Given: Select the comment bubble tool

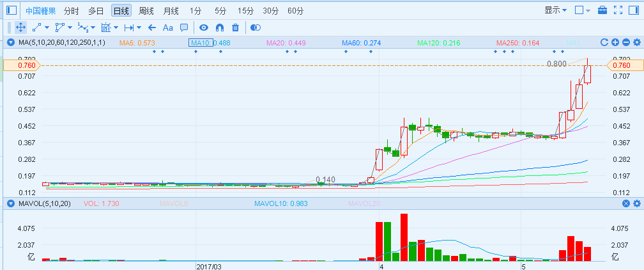Looking at the screenshot, I should click(184, 28).
